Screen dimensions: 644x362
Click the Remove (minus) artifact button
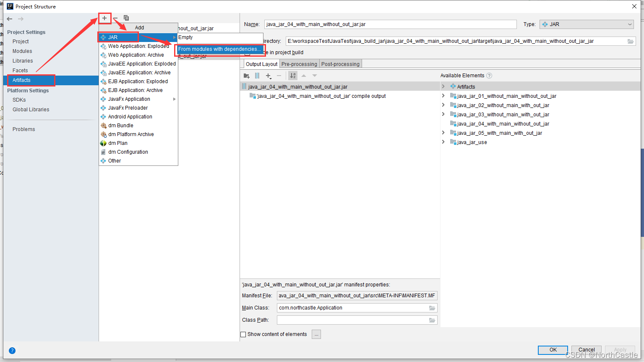[x=115, y=18]
